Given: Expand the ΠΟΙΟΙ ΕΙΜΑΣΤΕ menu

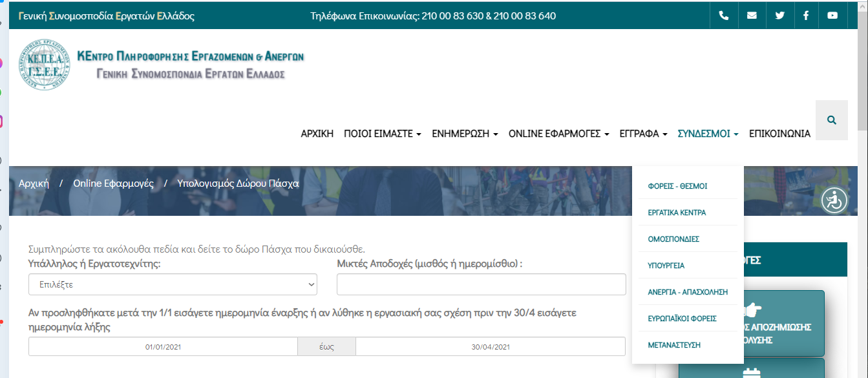Looking at the screenshot, I should coord(383,134).
